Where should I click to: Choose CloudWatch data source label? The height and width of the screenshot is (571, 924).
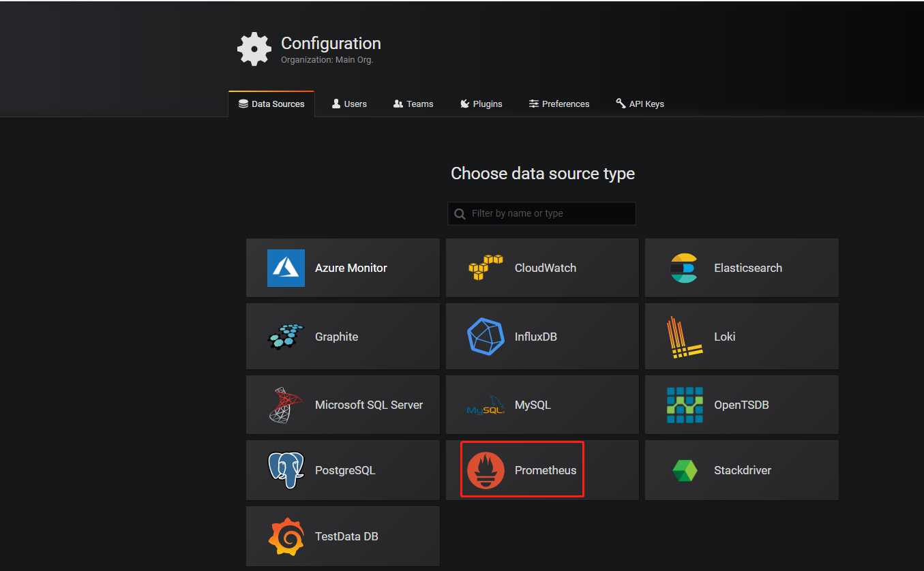coord(546,268)
